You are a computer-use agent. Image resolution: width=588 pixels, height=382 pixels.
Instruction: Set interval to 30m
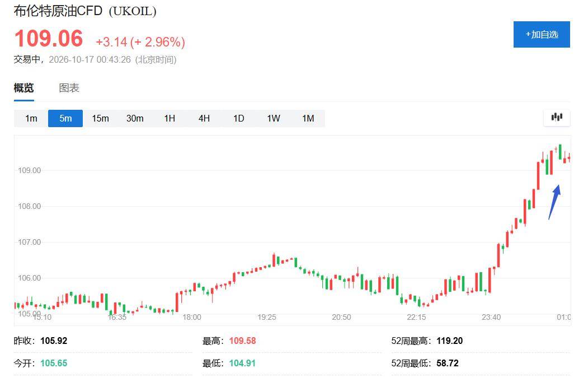click(x=135, y=118)
